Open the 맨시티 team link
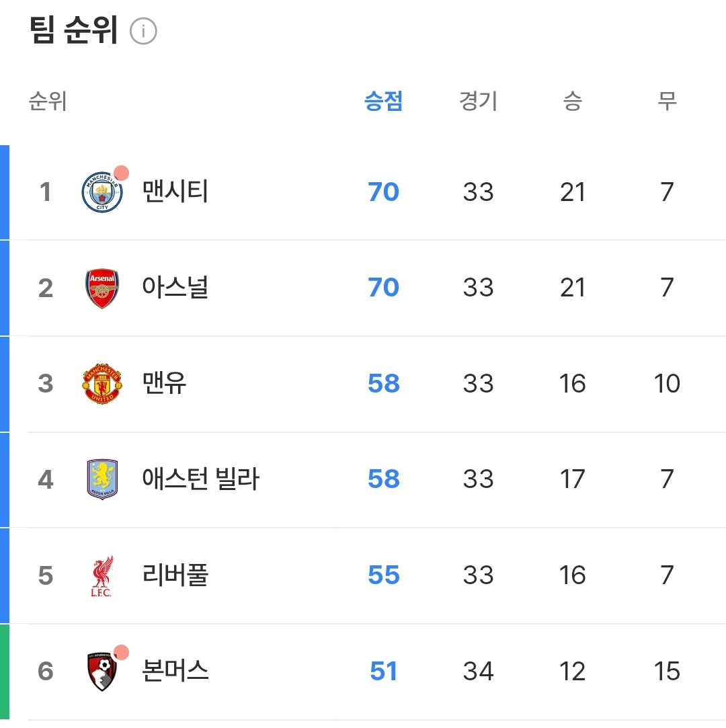 tap(175, 192)
